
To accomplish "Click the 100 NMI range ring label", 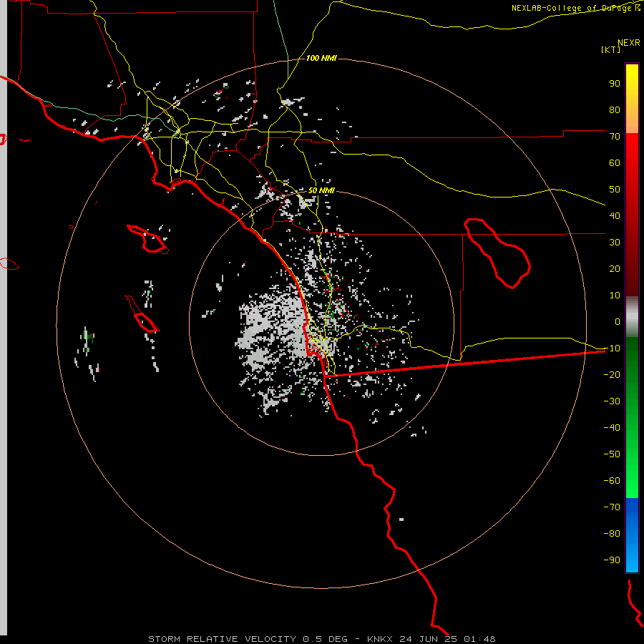I will click(x=321, y=59).
